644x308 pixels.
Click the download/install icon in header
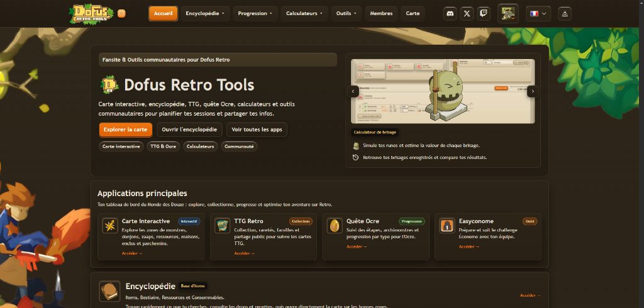(x=565, y=14)
